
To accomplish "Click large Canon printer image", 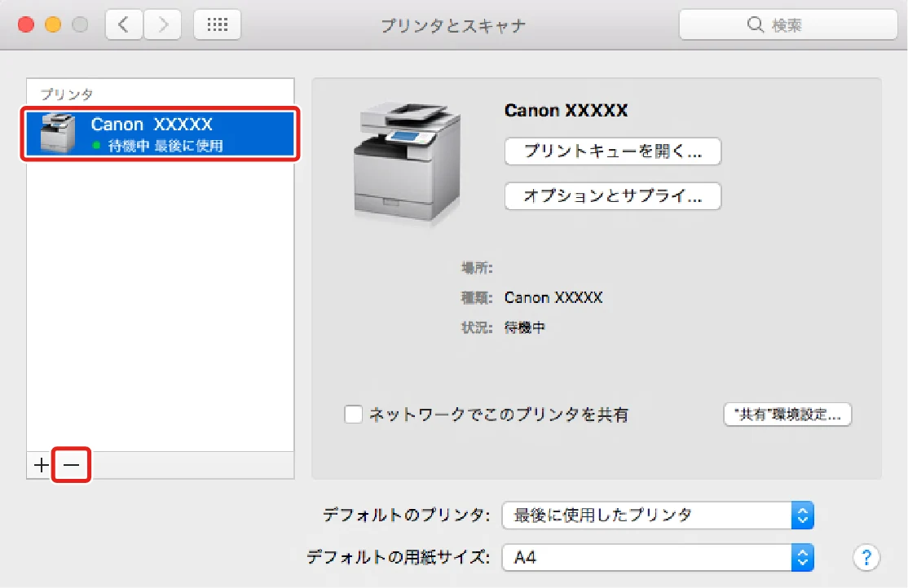I will (x=407, y=162).
